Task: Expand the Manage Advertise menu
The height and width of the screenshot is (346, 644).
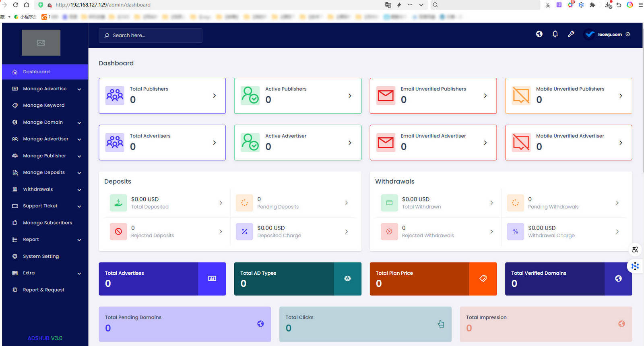Action: (45, 89)
